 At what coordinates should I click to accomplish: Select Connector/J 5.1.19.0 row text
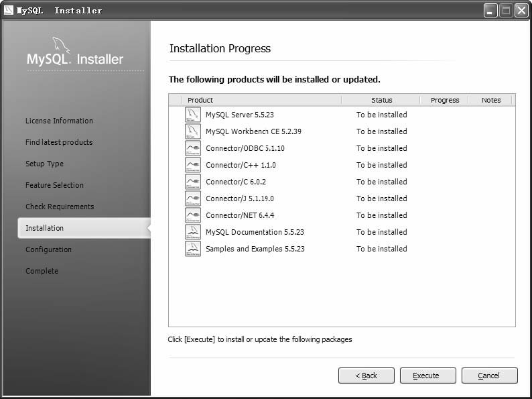click(240, 198)
